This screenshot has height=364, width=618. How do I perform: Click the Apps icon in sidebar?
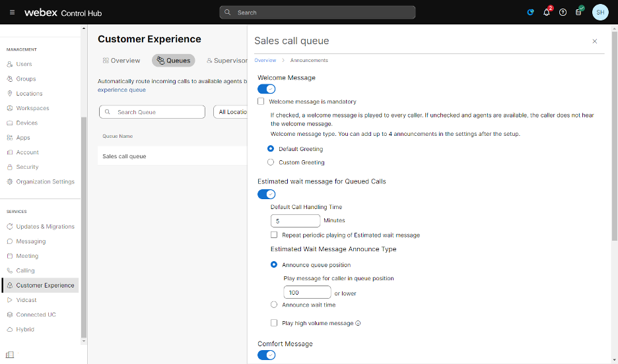pyautogui.click(x=10, y=138)
